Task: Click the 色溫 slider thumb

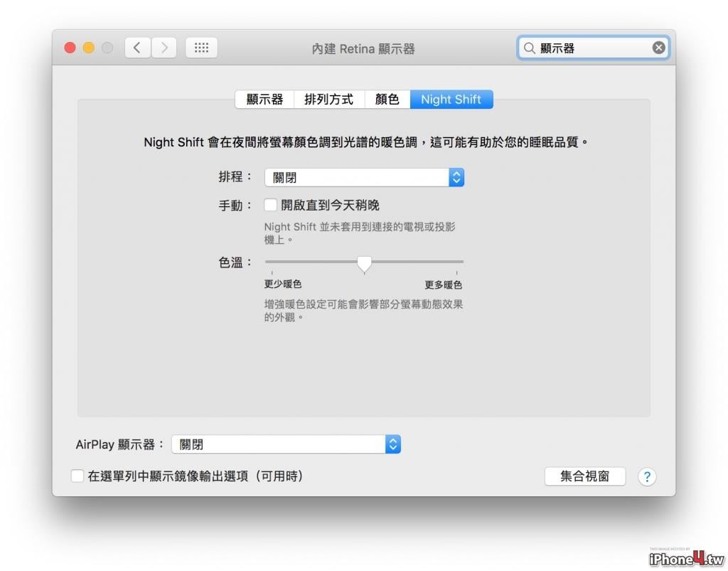Action: [x=365, y=264]
